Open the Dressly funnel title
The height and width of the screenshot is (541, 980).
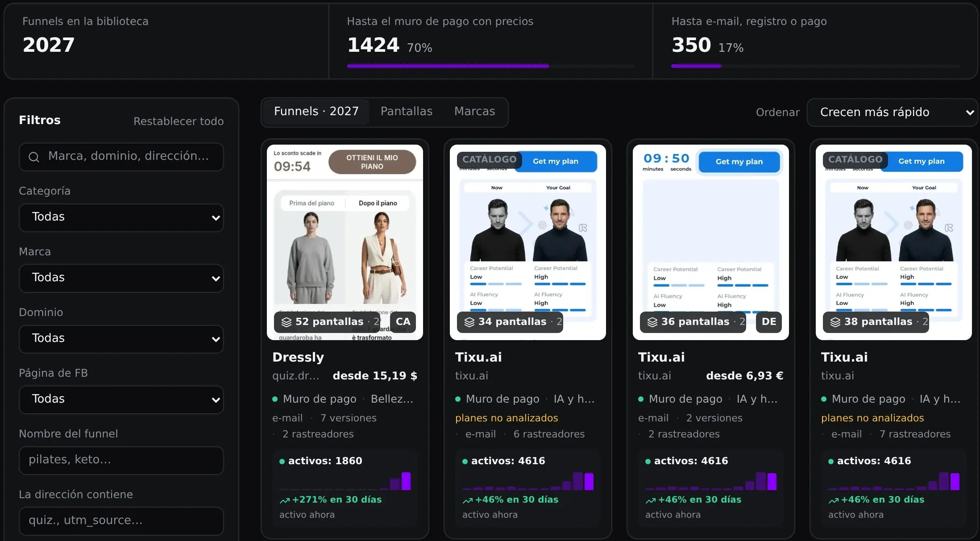click(x=298, y=357)
